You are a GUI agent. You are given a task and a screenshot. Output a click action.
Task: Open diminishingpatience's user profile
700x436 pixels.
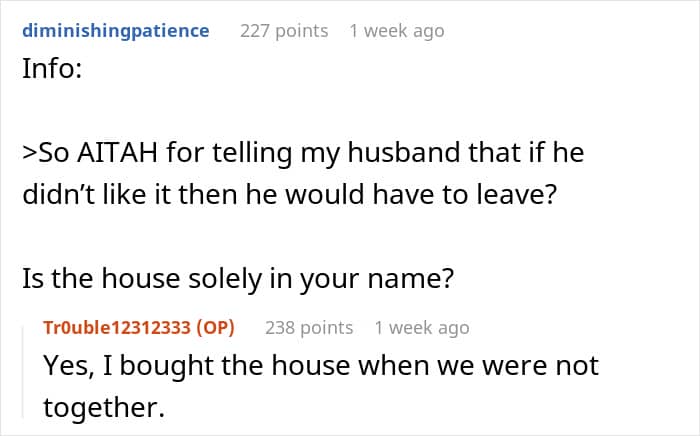[x=116, y=31]
